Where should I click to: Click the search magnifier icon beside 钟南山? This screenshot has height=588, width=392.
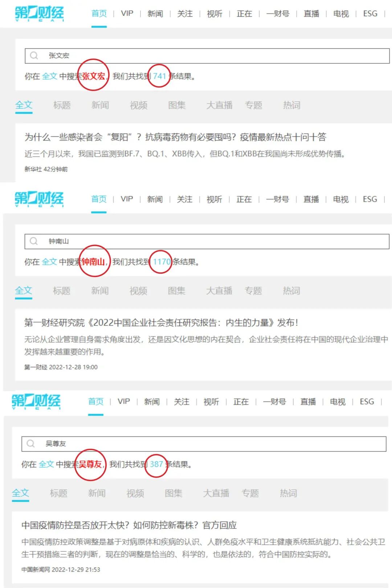tap(34, 241)
